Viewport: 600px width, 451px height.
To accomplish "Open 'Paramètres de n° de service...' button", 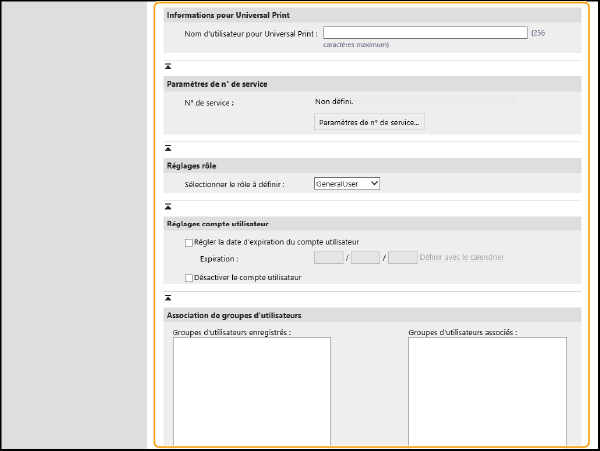I will point(370,123).
